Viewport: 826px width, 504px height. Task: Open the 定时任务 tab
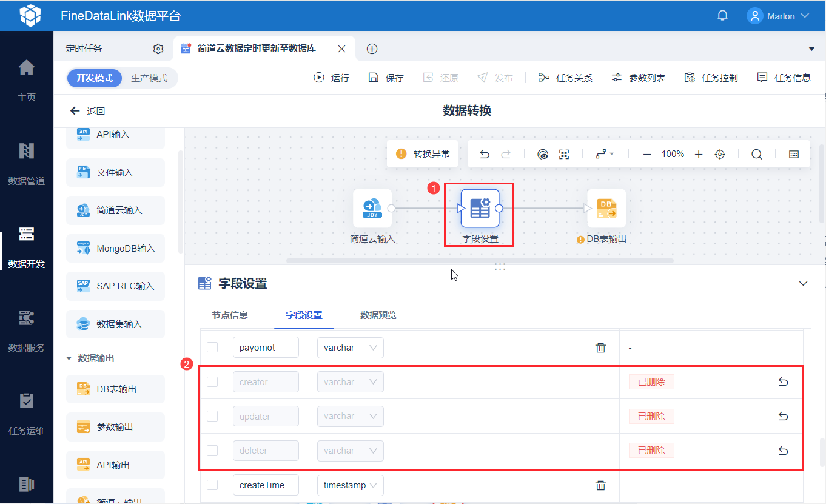(x=84, y=49)
